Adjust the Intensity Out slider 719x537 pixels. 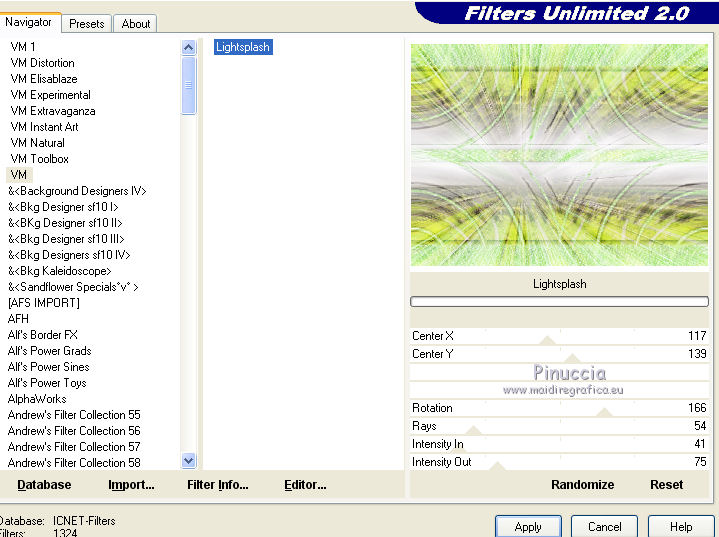(x=559, y=462)
